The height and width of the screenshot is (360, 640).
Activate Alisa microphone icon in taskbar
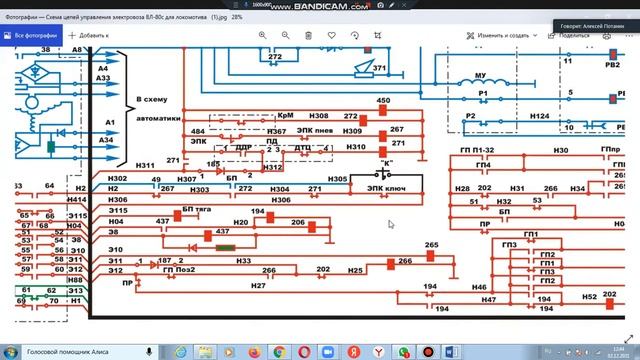[149, 352]
